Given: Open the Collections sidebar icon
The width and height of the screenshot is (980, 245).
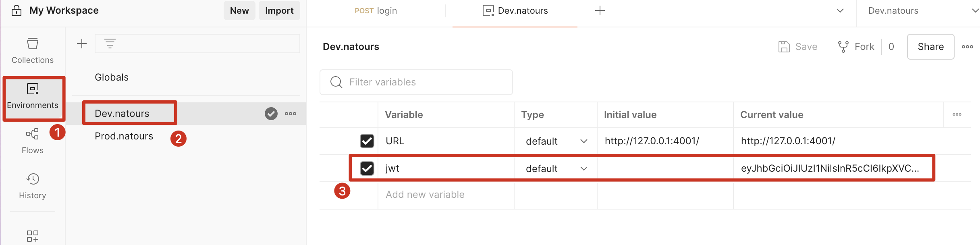Looking at the screenshot, I should coord(32,51).
